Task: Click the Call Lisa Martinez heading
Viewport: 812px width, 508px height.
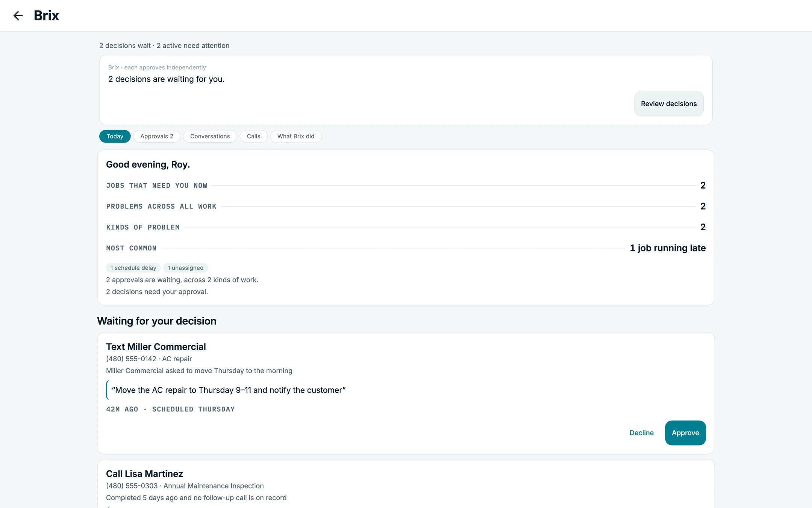Action: click(144, 474)
